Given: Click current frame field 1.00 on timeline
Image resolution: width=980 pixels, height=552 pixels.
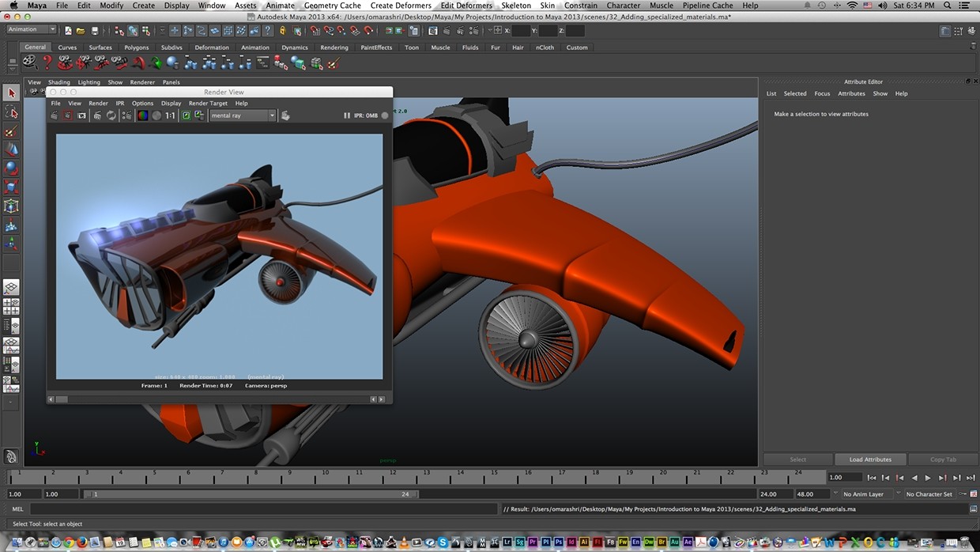Looking at the screenshot, I should pyautogui.click(x=845, y=478).
